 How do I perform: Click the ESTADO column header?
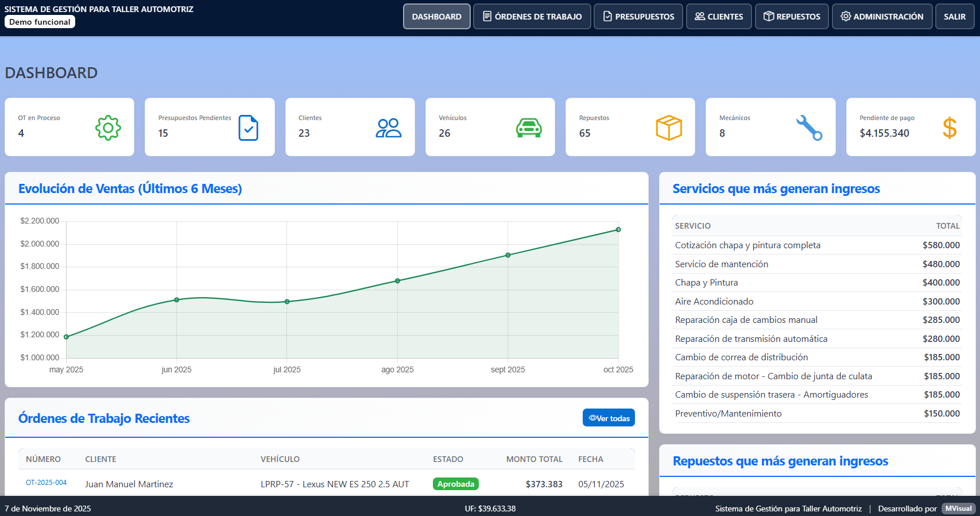tap(448, 459)
